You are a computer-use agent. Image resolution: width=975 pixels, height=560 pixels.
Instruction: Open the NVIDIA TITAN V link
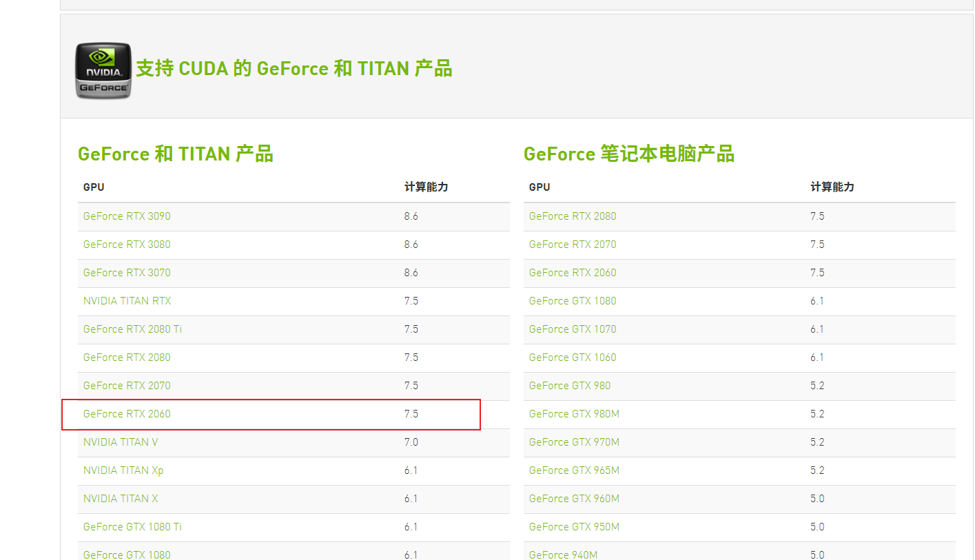pyautogui.click(x=121, y=442)
